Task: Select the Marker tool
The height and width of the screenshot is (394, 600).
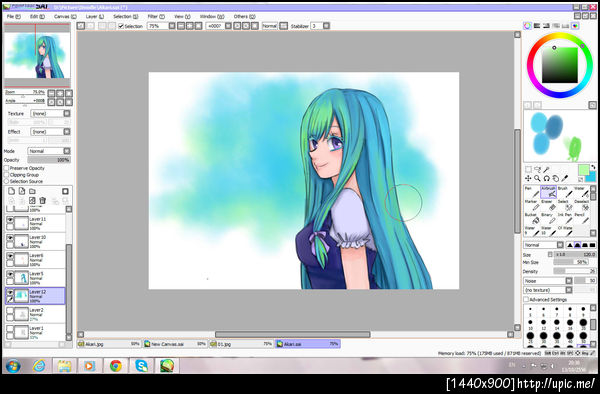Action: (531, 205)
